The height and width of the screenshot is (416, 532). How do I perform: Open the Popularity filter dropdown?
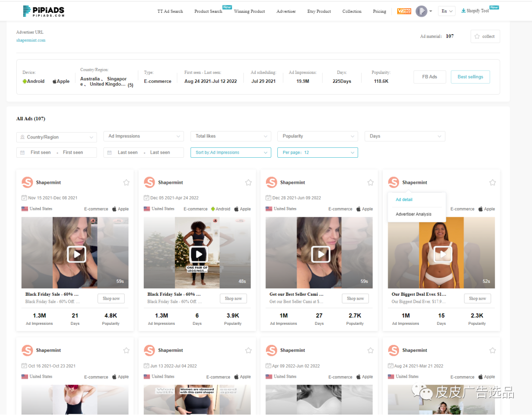[x=318, y=136]
